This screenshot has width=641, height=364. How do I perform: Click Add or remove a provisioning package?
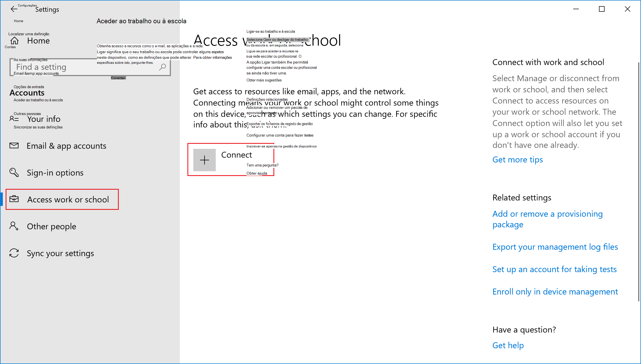point(547,219)
